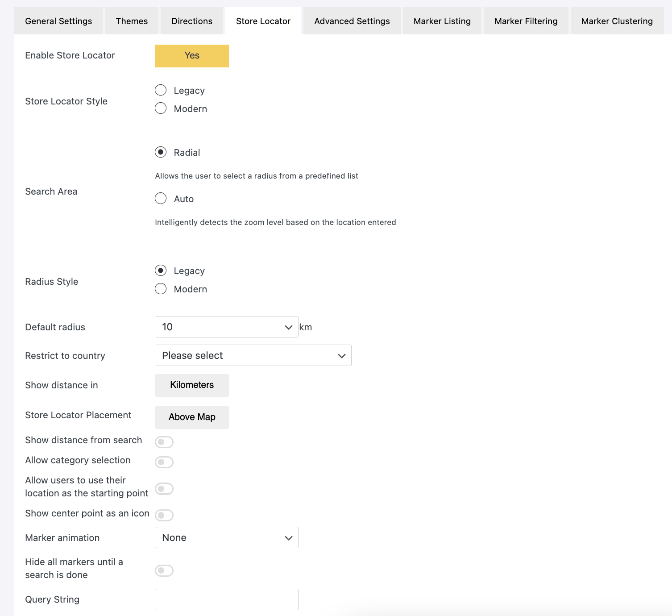Toggle Allow category selection on
Image resolution: width=672 pixels, height=616 pixels.
[x=164, y=462]
